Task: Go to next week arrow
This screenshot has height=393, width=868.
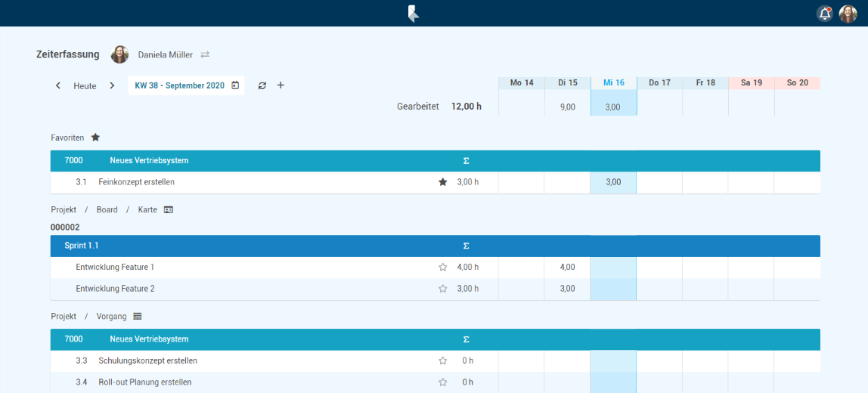Action: pyautogui.click(x=112, y=85)
